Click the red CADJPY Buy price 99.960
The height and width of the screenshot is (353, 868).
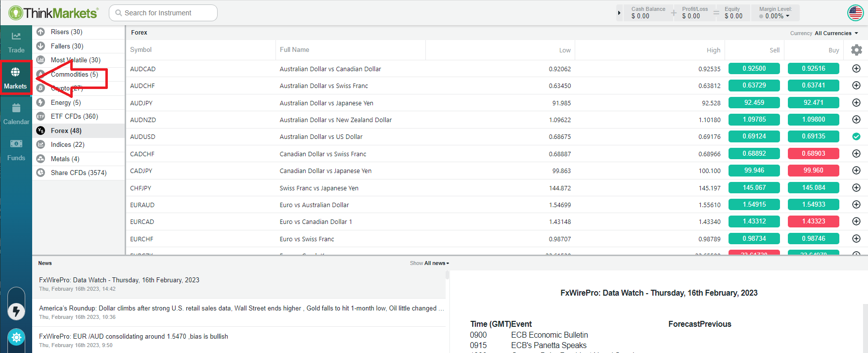tap(813, 171)
